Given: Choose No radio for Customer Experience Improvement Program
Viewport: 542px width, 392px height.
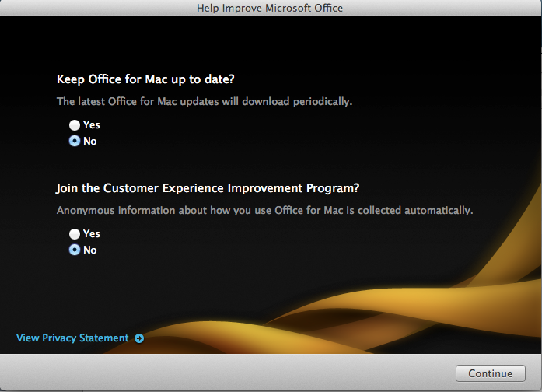Looking at the screenshot, I should (75, 250).
